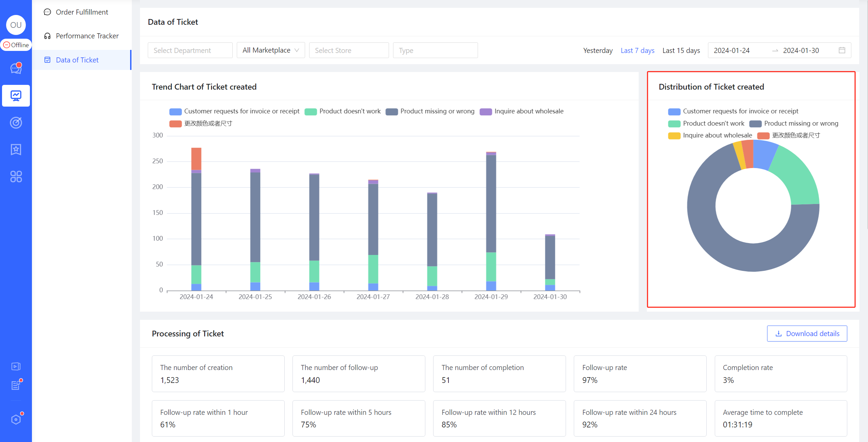868x442 pixels.
Task: Click the 'Processing of Ticket' heading
Action: (188, 334)
